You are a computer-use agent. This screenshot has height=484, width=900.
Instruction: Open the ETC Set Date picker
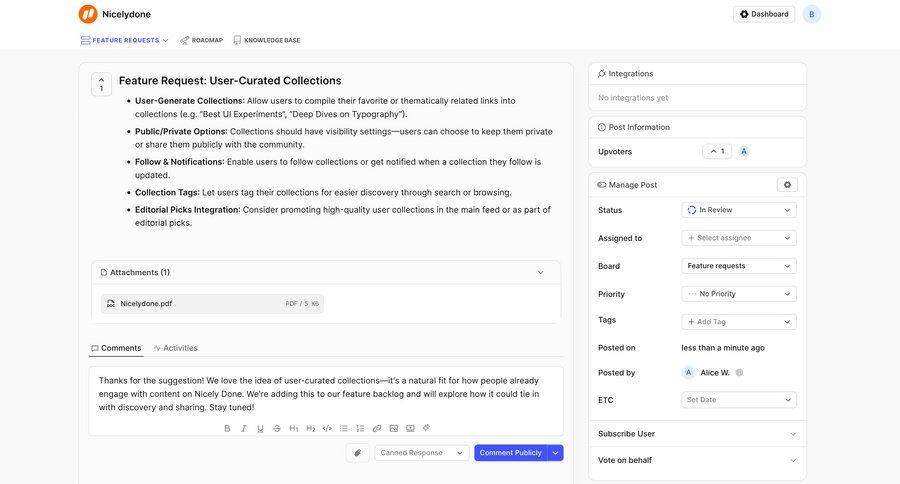[739, 400]
